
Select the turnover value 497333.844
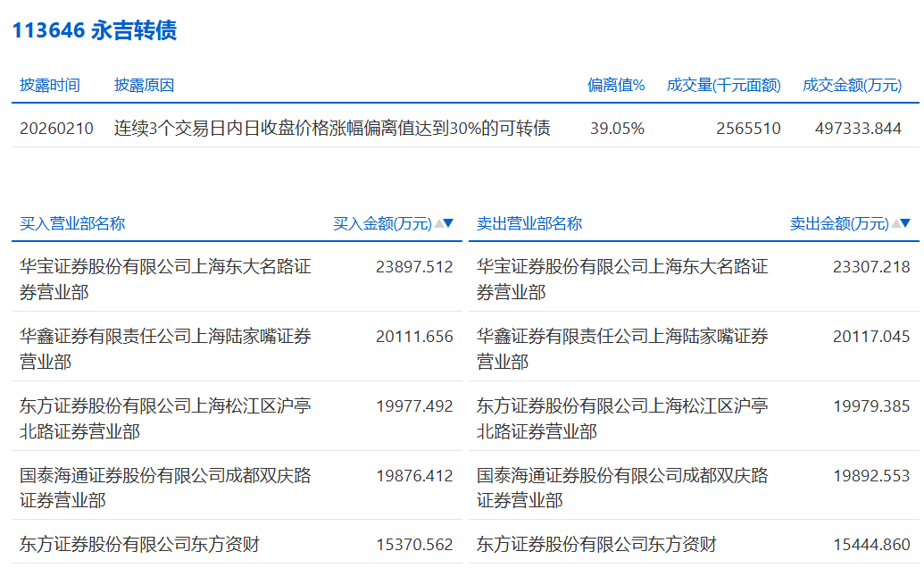[x=858, y=129]
